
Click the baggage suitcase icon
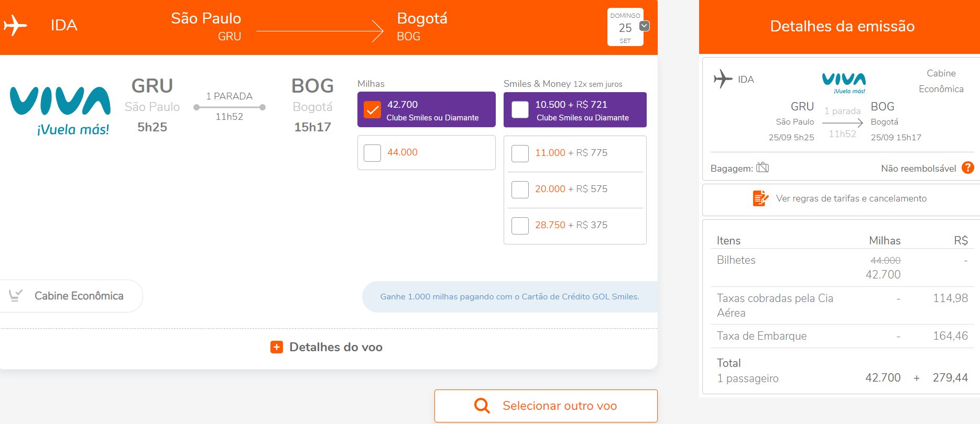point(763,168)
